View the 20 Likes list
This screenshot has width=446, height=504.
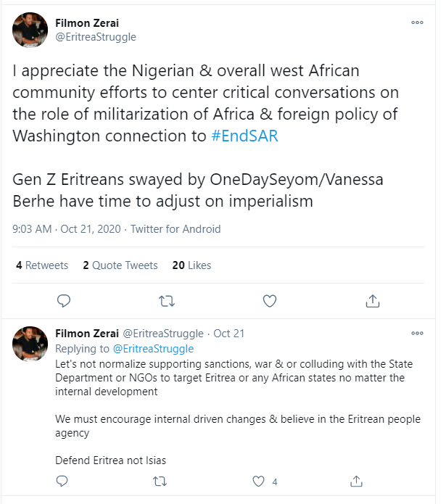[x=191, y=265]
